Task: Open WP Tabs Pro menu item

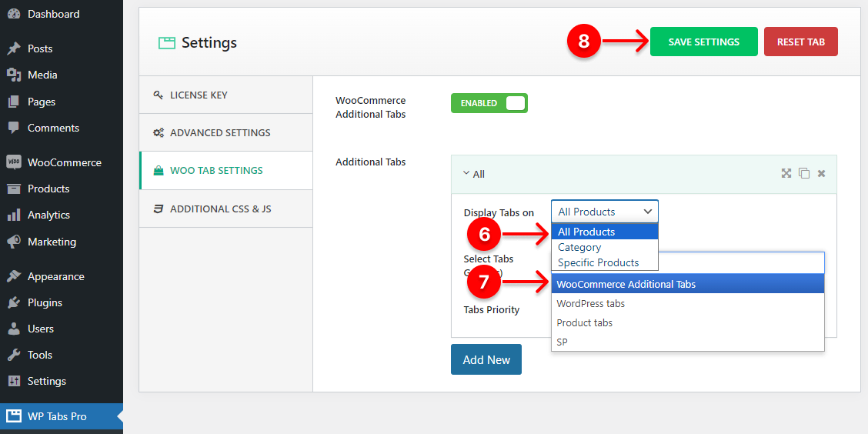Action: click(62, 416)
